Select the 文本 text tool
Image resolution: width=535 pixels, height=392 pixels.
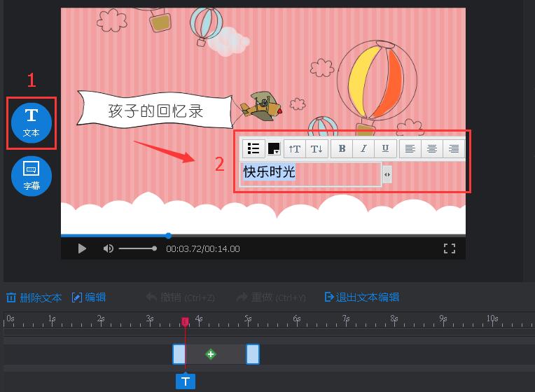32,122
